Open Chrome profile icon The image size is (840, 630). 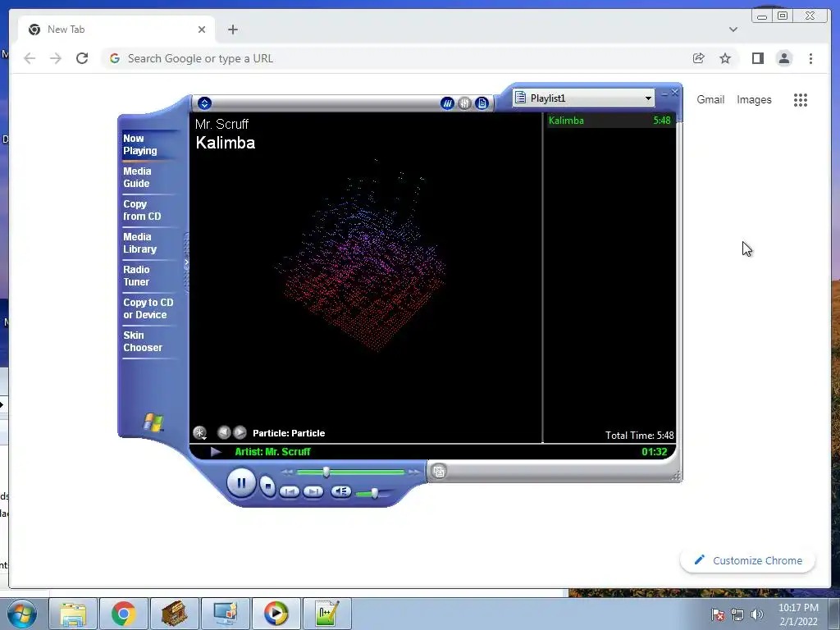pyautogui.click(x=784, y=58)
